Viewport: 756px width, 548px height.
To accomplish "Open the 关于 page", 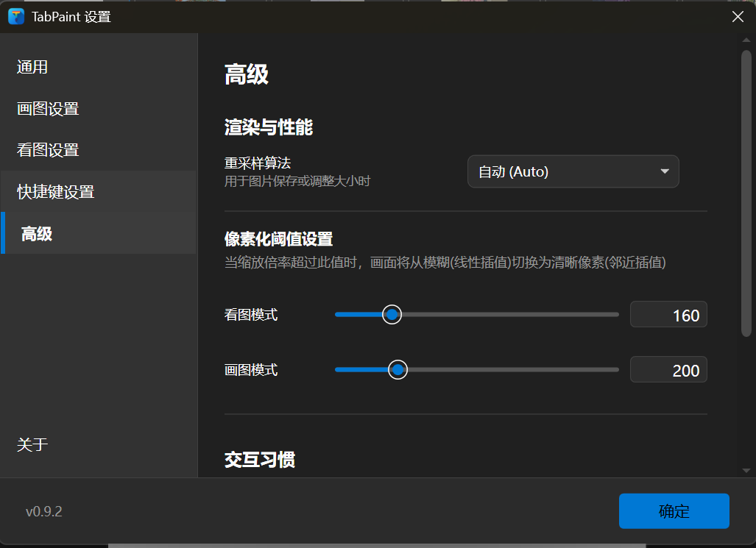I will [32, 444].
